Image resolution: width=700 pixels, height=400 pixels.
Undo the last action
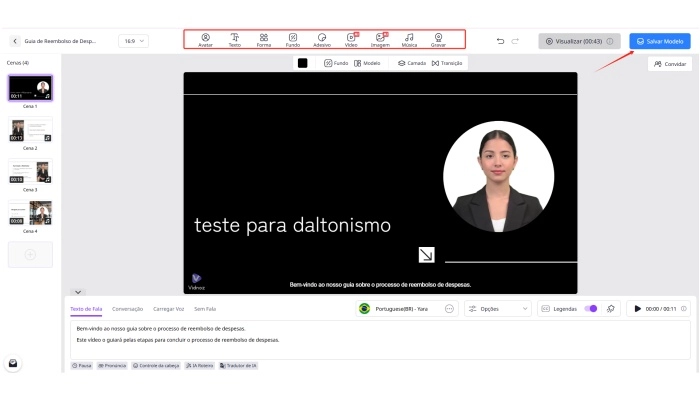tap(500, 41)
